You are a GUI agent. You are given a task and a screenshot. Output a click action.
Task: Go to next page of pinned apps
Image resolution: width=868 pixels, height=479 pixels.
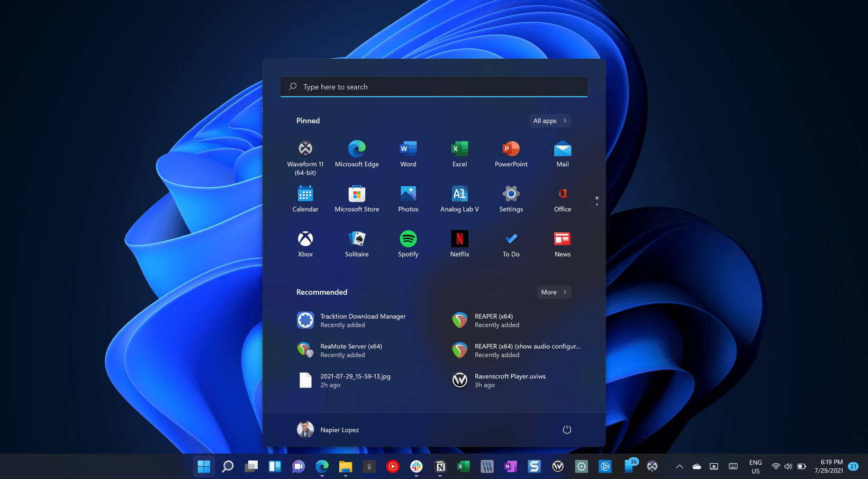coord(597,204)
